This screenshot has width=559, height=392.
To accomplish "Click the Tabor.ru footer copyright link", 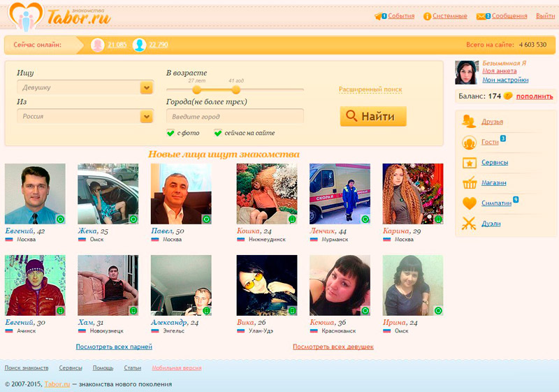I will (x=57, y=384).
